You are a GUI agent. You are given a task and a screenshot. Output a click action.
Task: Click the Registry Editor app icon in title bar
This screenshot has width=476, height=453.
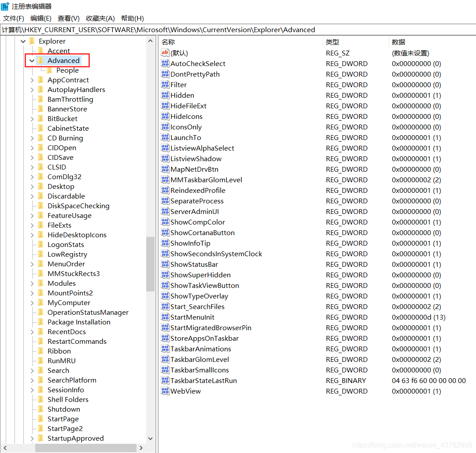point(5,6)
